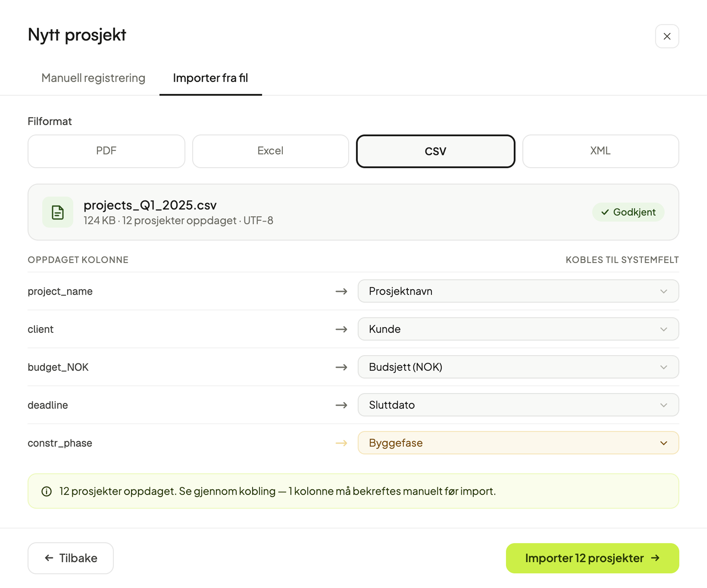Click the info icon in the notice banner
Viewport: 707px width, 588px height.
click(x=46, y=491)
